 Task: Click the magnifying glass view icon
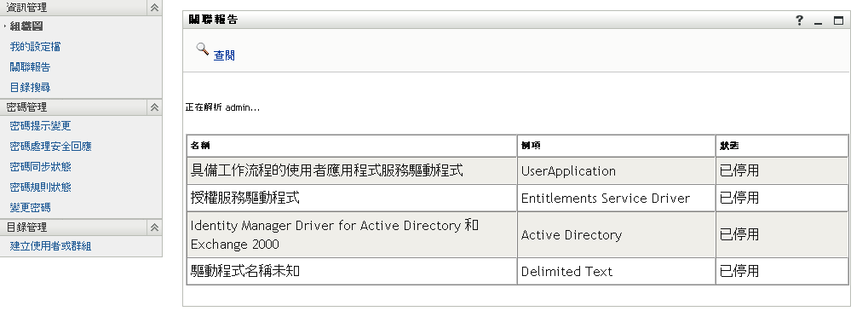[x=203, y=49]
